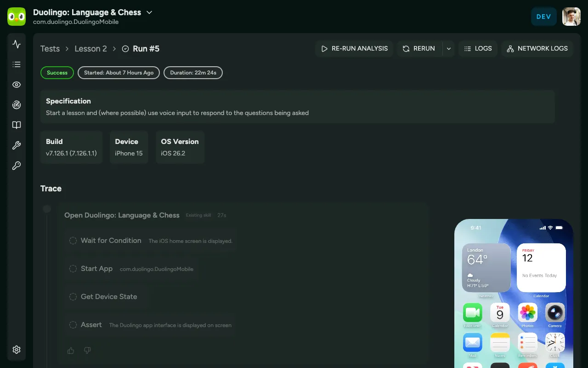Viewport: 588px width, 368px height.
Task: Click the thumbs down feedback icon
Action: click(87, 351)
